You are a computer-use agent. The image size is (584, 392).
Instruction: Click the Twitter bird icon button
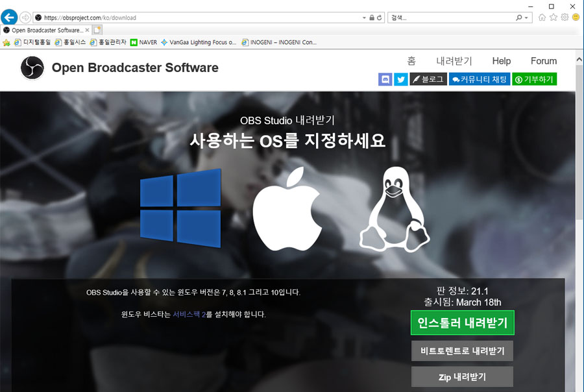point(401,79)
